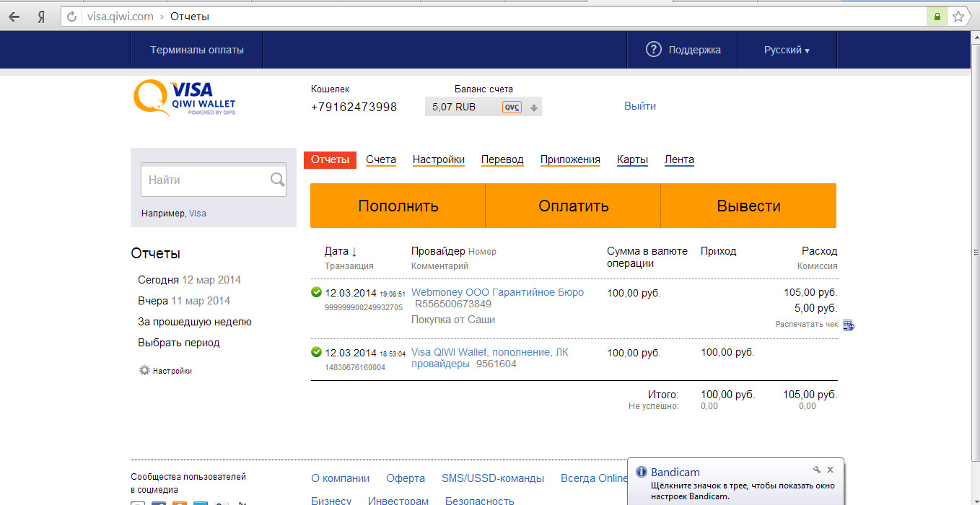The height and width of the screenshot is (505, 980).
Task: Open the SMS/USSD-команды footer link
Action: tap(493, 478)
